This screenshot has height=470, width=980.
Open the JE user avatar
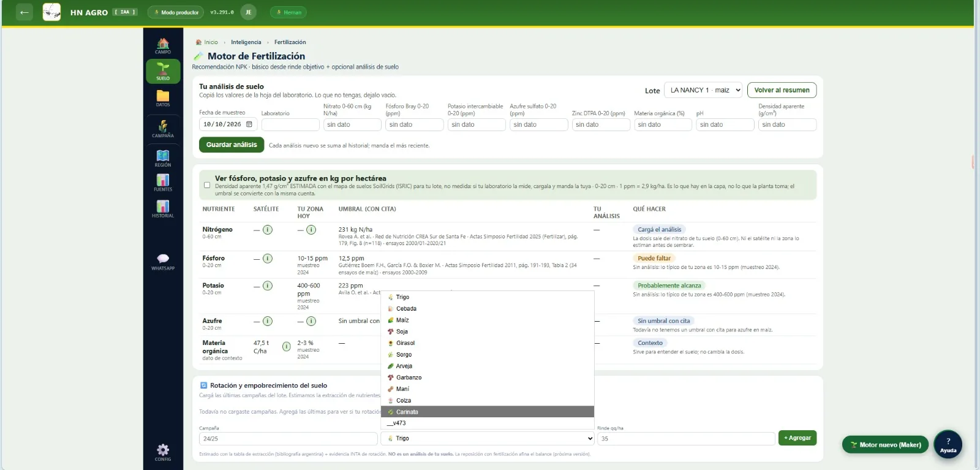coord(248,12)
